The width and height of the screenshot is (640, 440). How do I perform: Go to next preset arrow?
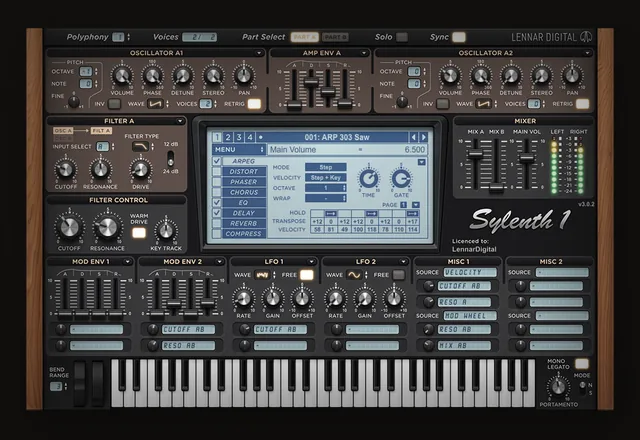(x=424, y=137)
